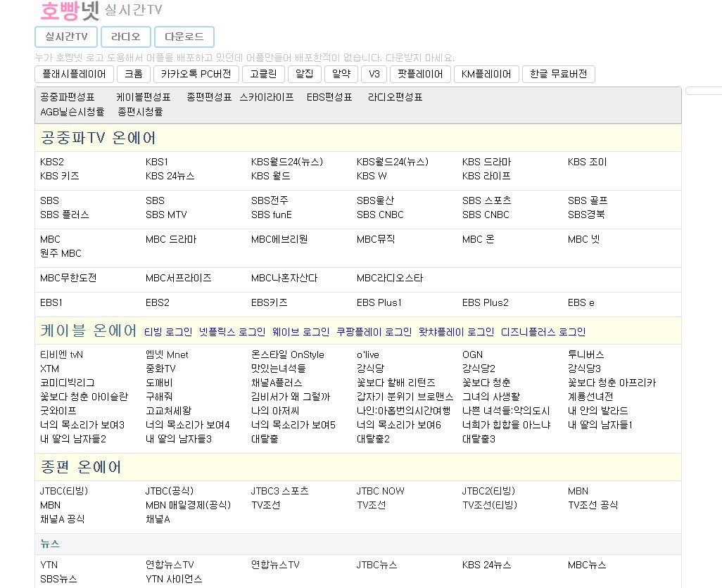Screen dimensions: 722x588
Task: Open MBC무한도전 channel
Action: 68,278
